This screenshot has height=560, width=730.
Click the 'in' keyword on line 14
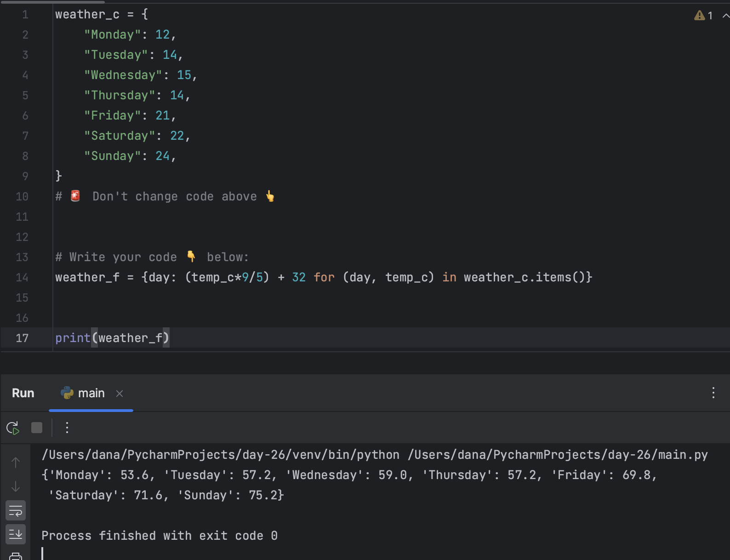pyautogui.click(x=449, y=278)
